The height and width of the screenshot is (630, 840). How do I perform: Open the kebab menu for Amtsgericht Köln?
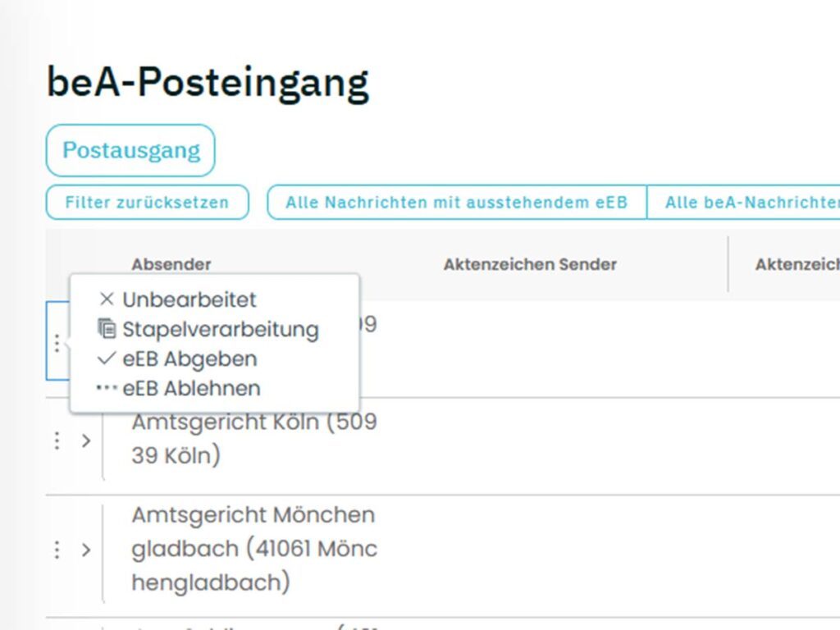pos(57,441)
